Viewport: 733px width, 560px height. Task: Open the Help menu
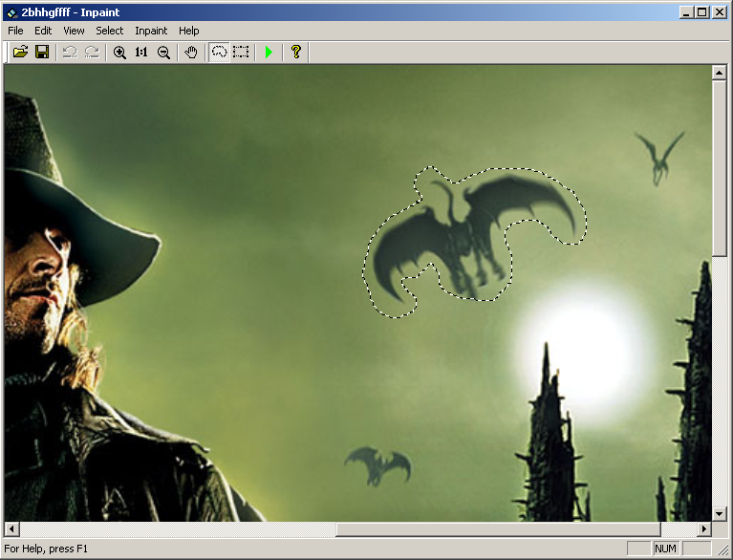pyautogui.click(x=189, y=31)
